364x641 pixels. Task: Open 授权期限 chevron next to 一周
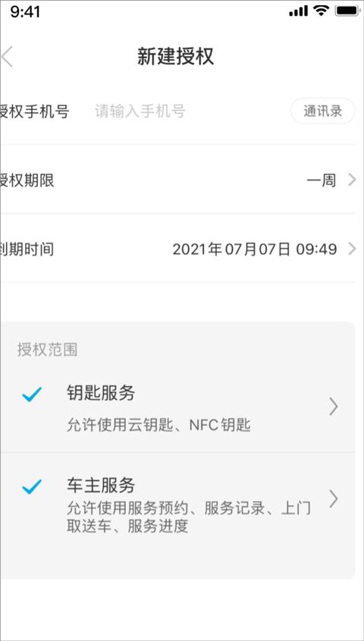coord(352,180)
